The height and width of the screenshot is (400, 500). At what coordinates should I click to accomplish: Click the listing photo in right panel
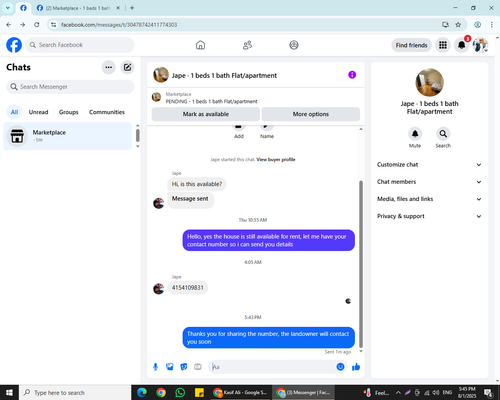click(429, 82)
